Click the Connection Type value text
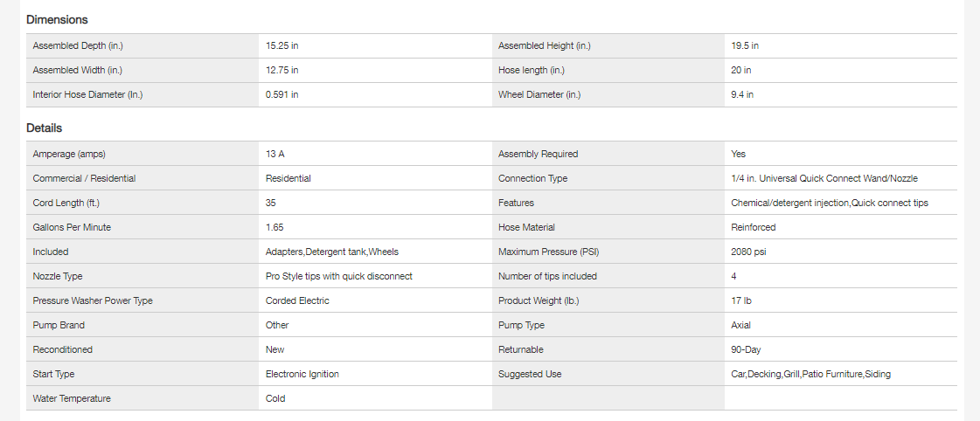Screen dimensions: 980x421 (x=824, y=178)
